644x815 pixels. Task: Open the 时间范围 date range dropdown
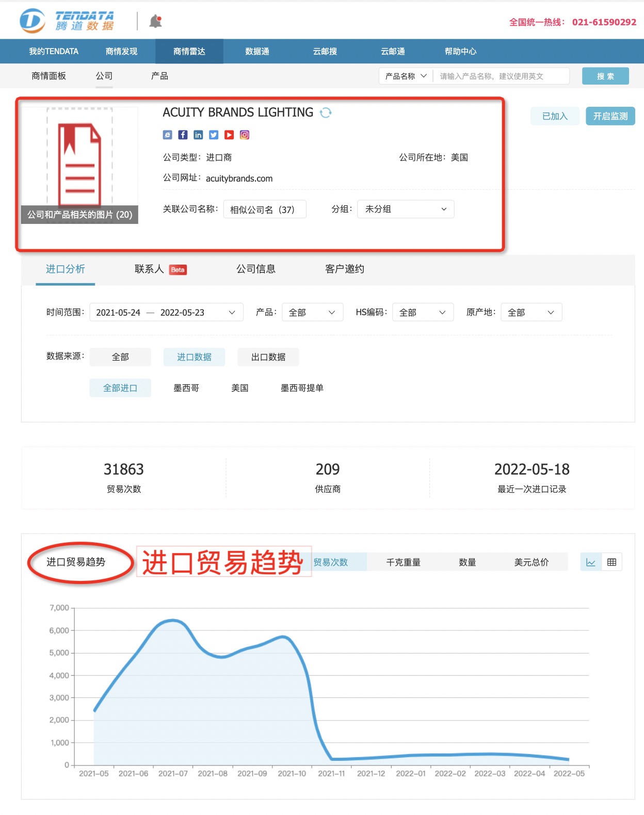click(x=166, y=312)
